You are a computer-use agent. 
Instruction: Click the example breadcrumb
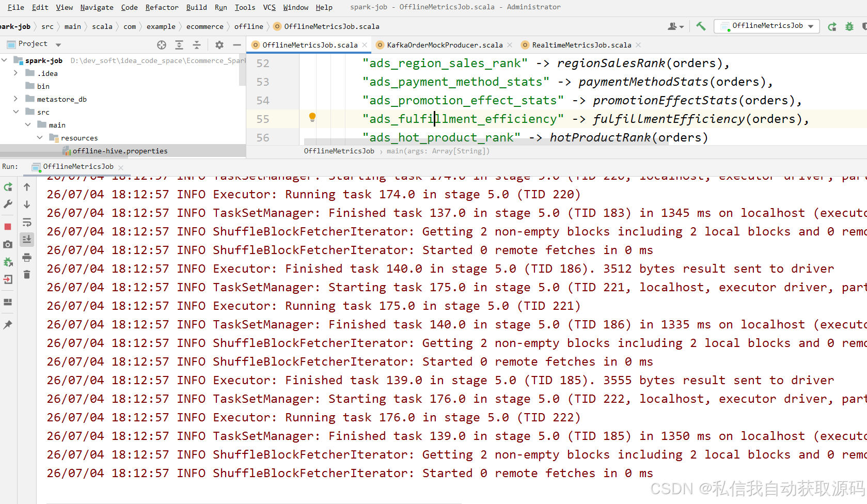tap(161, 26)
